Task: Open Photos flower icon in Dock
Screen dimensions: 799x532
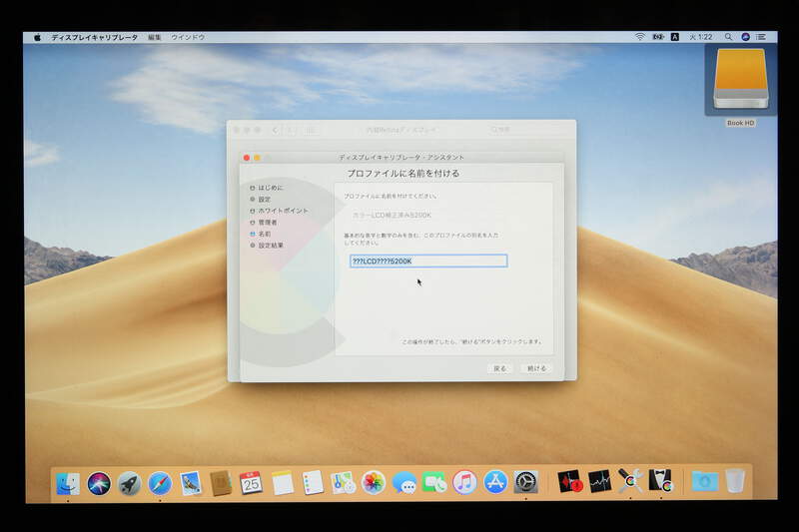Action: pyautogui.click(x=374, y=483)
